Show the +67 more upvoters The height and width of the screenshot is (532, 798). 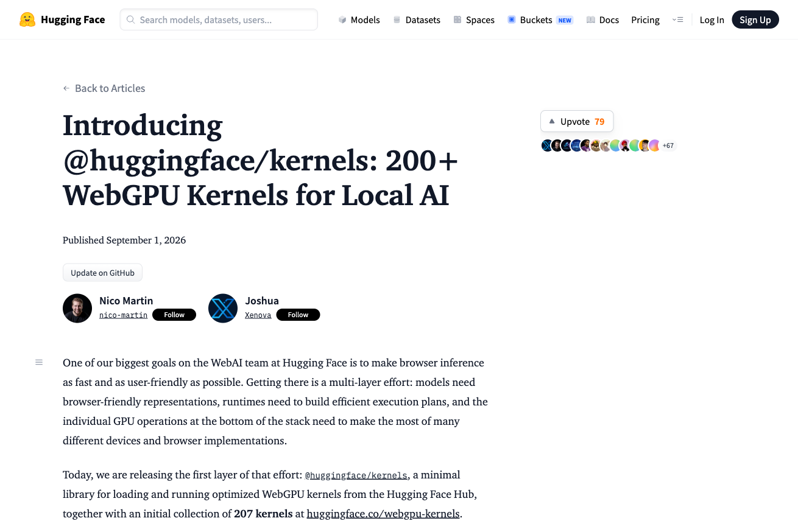coord(668,145)
